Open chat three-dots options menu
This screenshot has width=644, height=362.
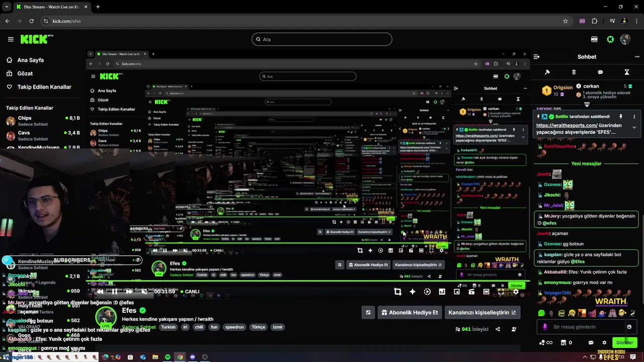(637, 57)
